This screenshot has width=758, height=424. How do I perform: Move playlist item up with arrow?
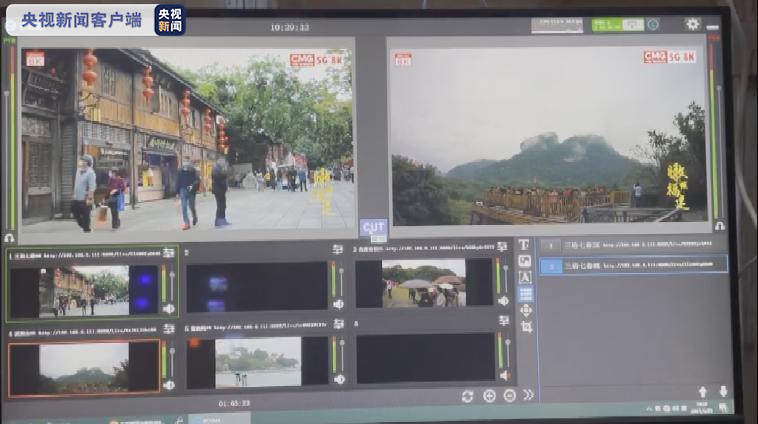[x=703, y=392]
